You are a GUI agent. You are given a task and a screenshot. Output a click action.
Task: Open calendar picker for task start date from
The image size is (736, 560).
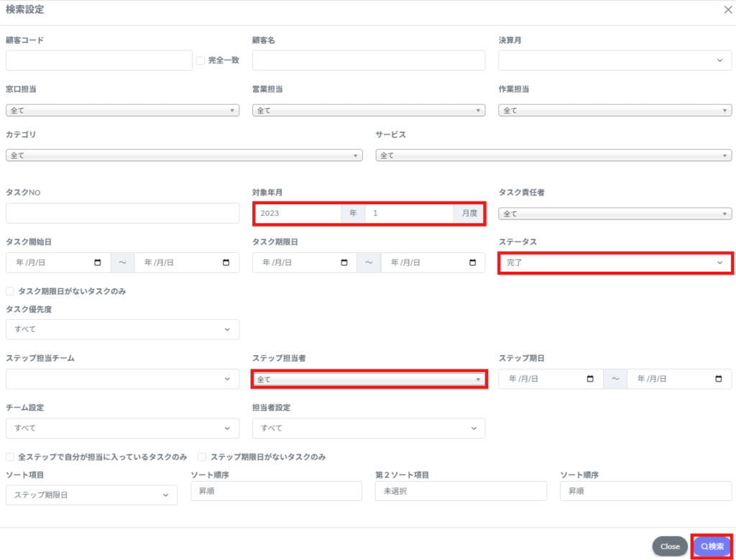98,263
